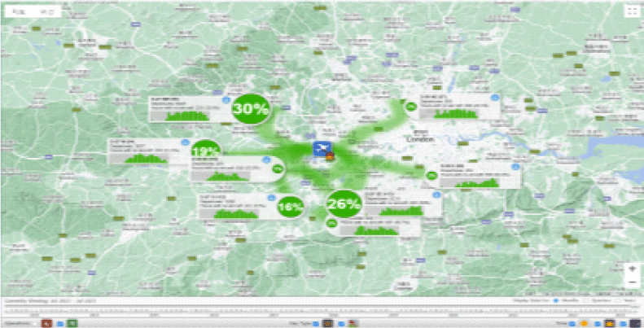This screenshot has height=328, width=644.
Task: Click the London city label on map
Action: pyautogui.click(x=420, y=139)
